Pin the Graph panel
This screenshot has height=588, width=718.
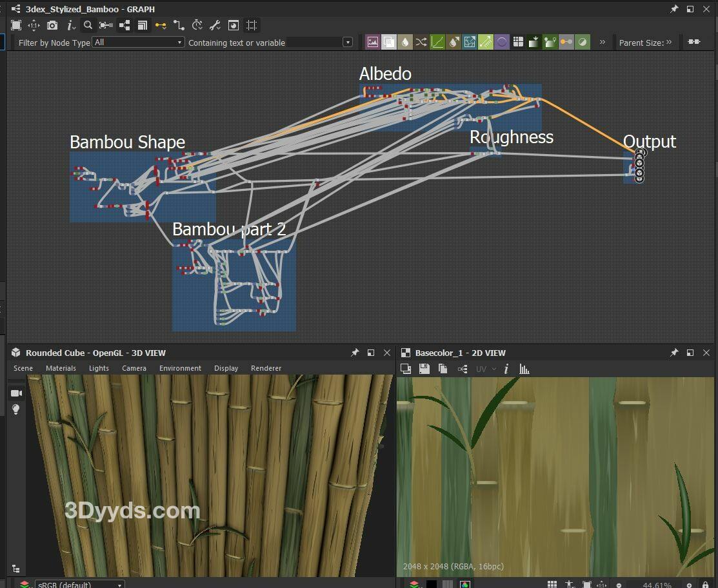[x=674, y=9]
